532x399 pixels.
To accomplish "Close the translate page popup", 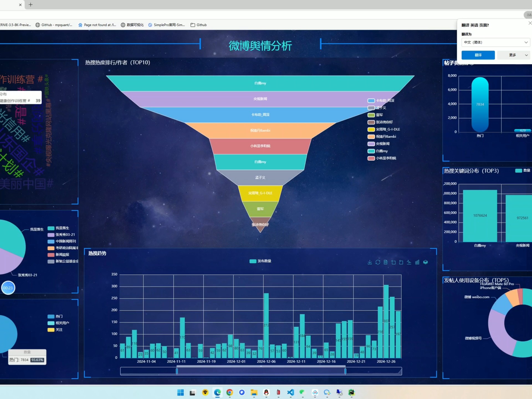I will (x=530, y=23).
